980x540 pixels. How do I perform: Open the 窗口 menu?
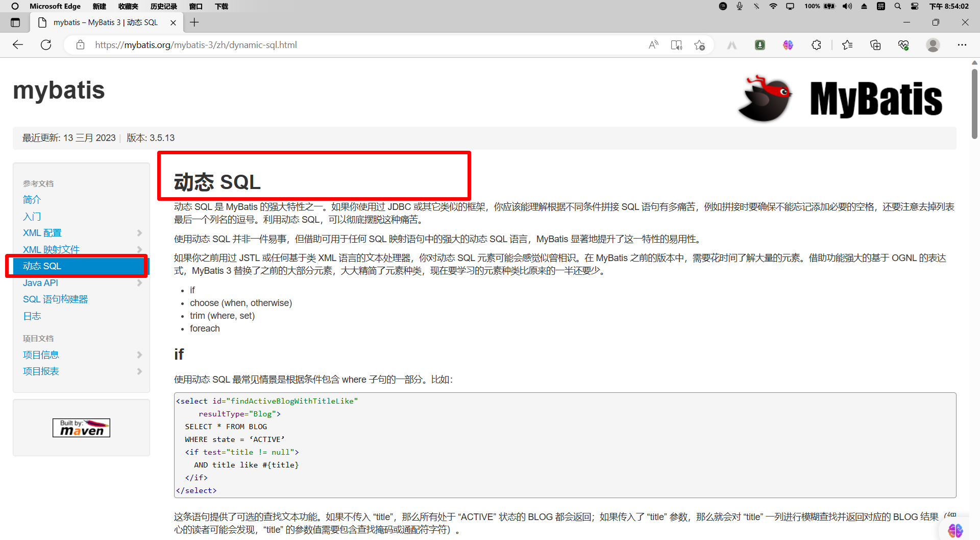195,6
